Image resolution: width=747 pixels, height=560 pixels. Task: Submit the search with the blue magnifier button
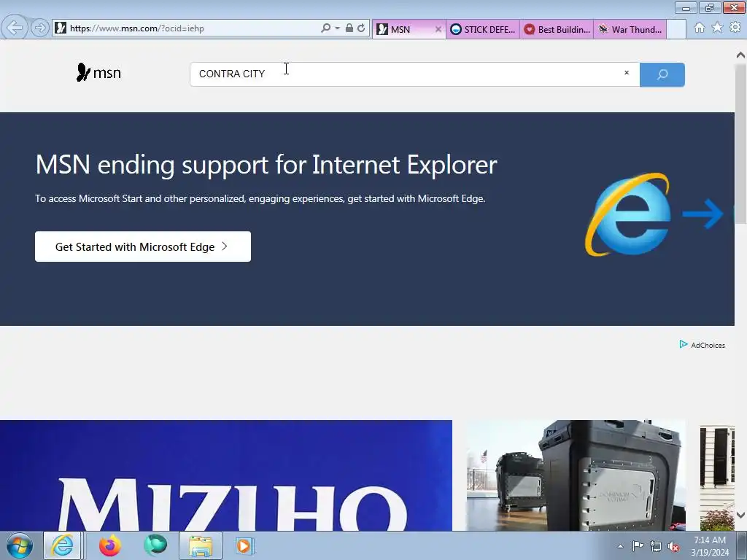[662, 74]
